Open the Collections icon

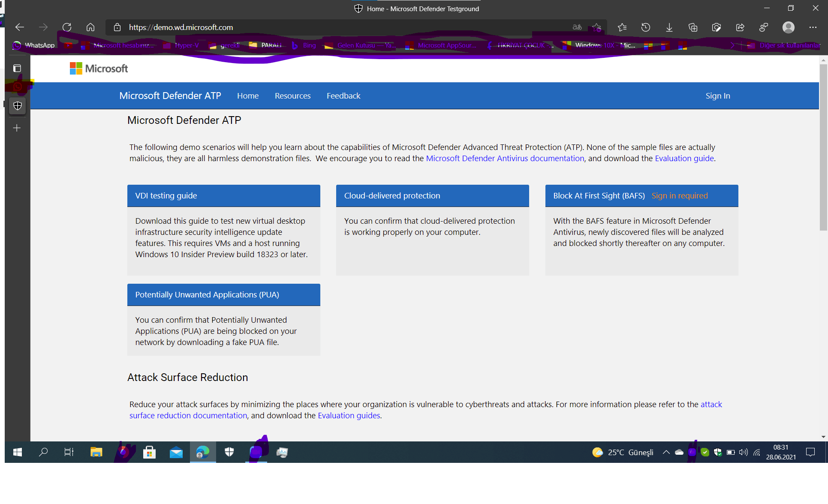pyautogui.click(x=693, y=27)
